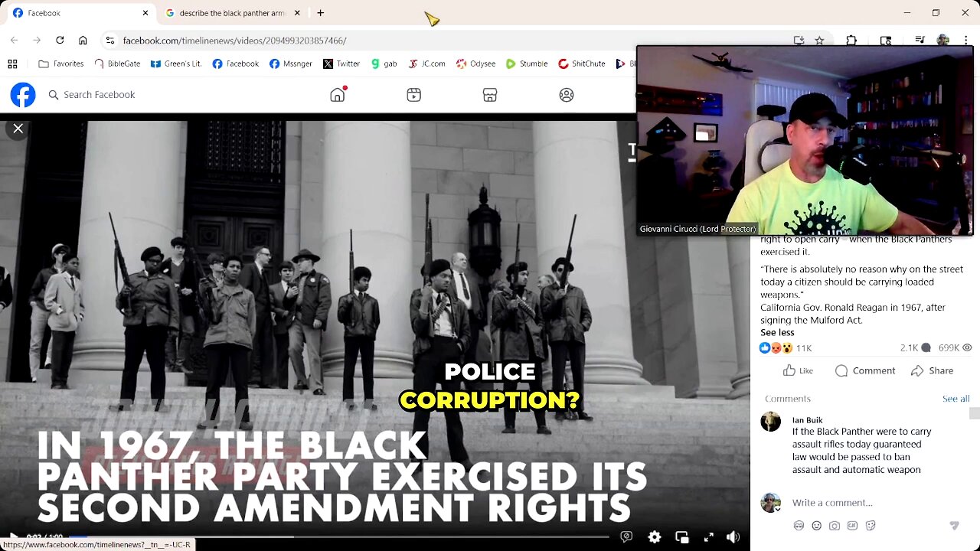The image size is (980, 551).
Task: Open ShitChute bookmark
Action: [582, 64]
